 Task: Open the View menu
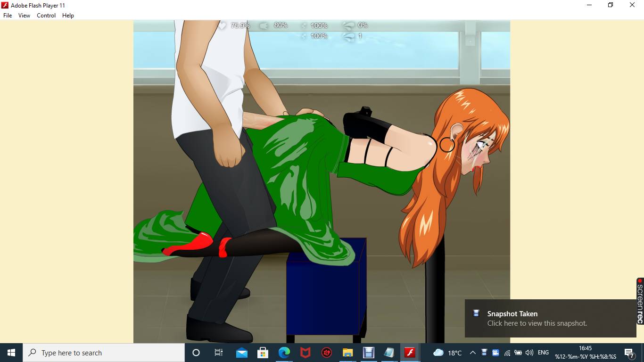pyautogui.click(x=24, y=16)
